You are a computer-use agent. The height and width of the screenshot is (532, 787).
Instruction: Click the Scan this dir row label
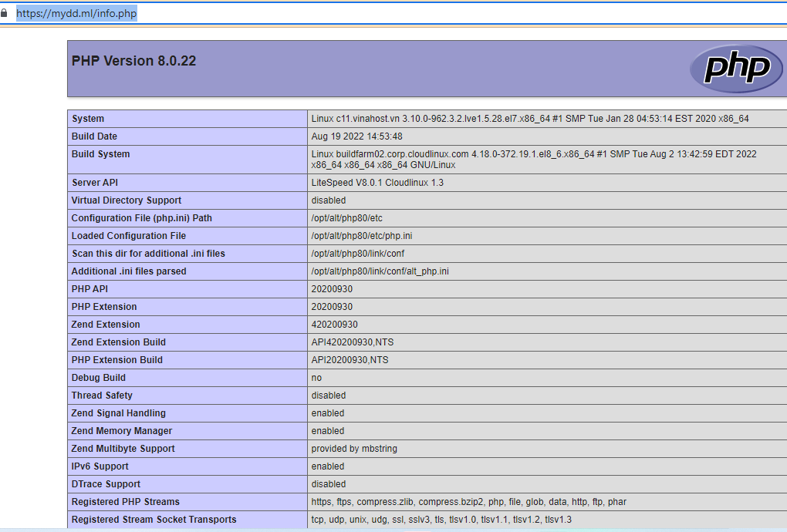pyautogui.click(x=148, y=254)
